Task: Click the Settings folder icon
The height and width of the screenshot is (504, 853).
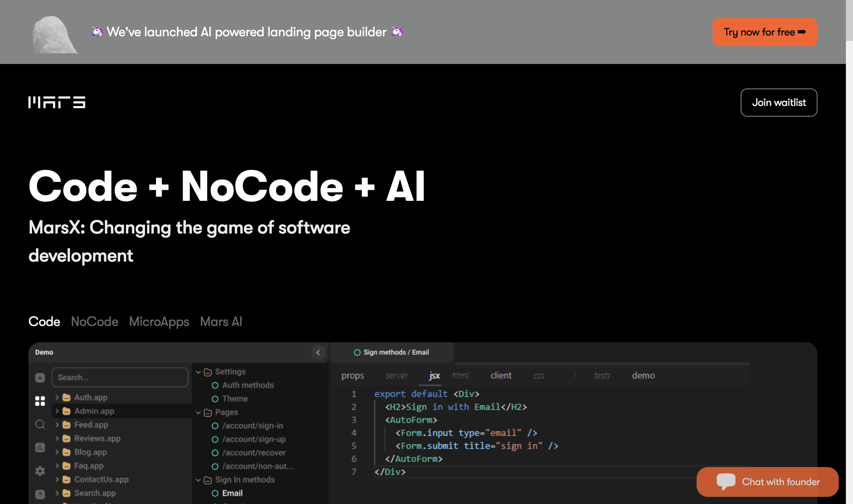Action: (x=208, y=372)
